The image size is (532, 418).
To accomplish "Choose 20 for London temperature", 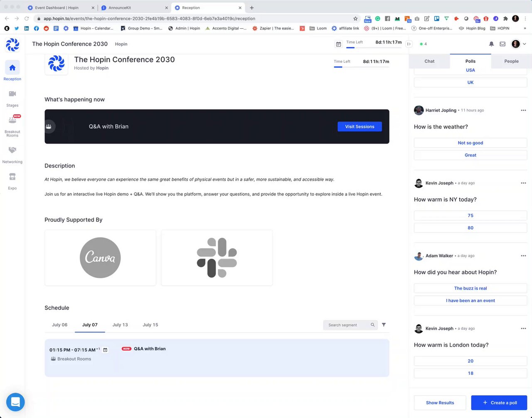I will point(470,361).
